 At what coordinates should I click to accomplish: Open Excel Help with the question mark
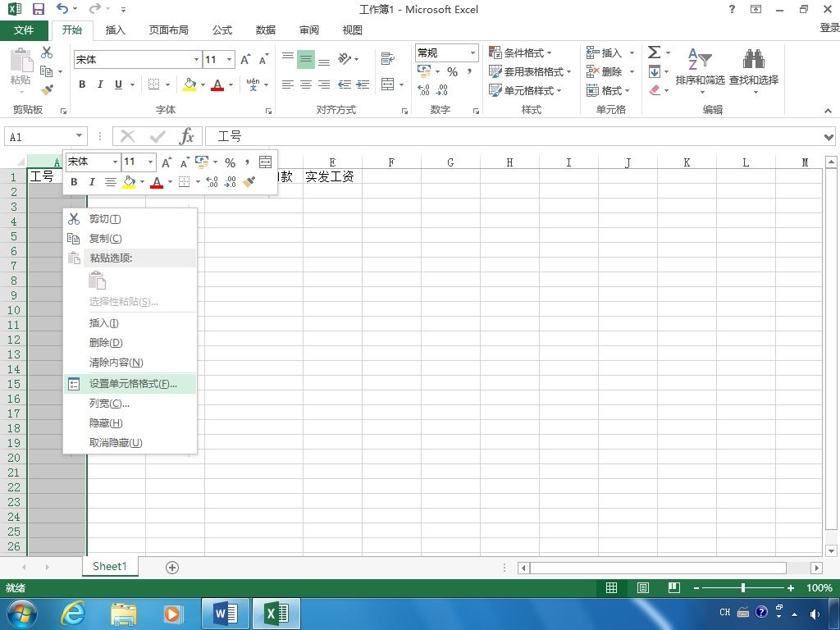tap(733, 9)
